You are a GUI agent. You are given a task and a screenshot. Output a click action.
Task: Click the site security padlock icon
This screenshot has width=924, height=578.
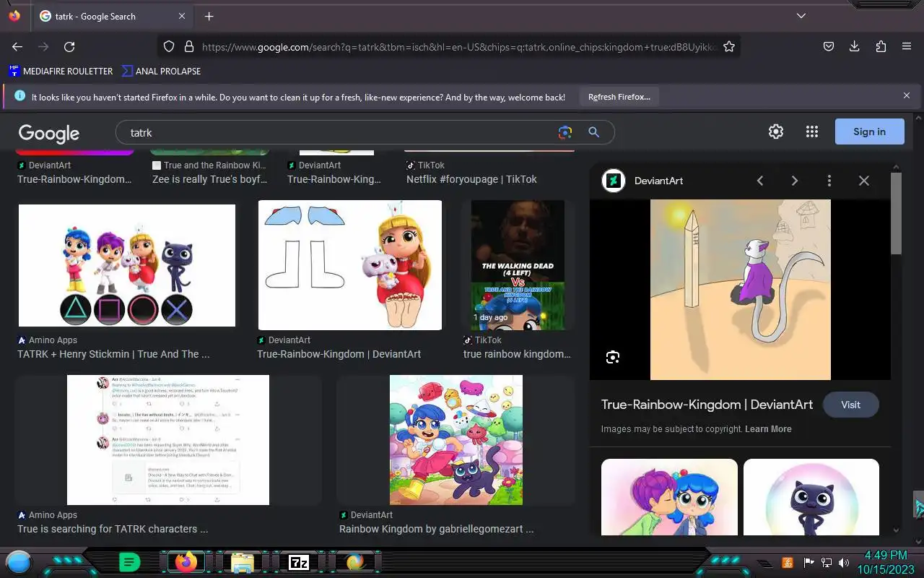[x=189, y=46]
